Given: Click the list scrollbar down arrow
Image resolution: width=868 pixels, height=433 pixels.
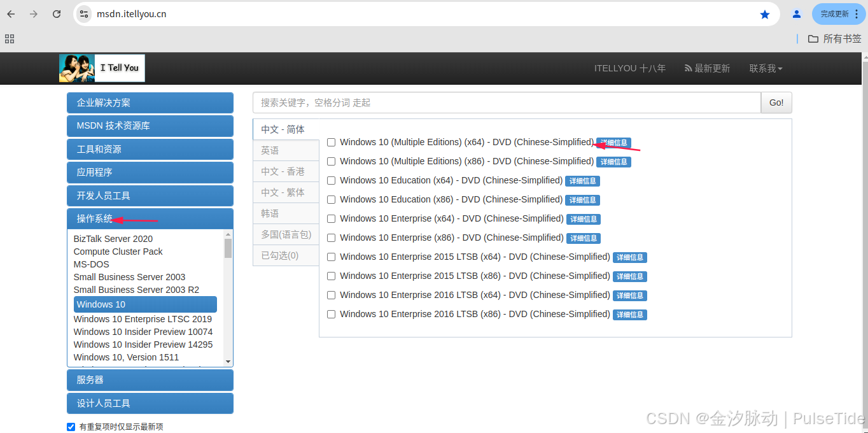Looking at the screenshot, I should 228,362.
